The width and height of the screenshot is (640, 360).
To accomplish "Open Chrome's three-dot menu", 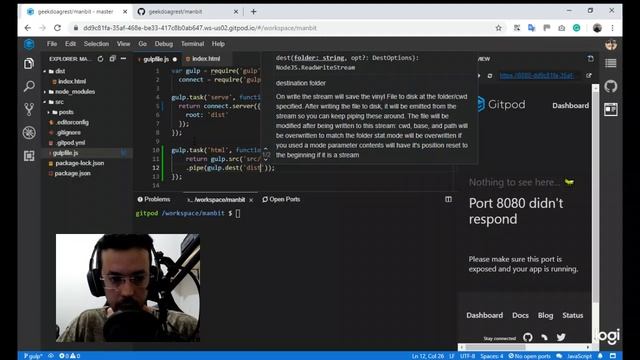I will pyautogui.click(x=612, y=28).
